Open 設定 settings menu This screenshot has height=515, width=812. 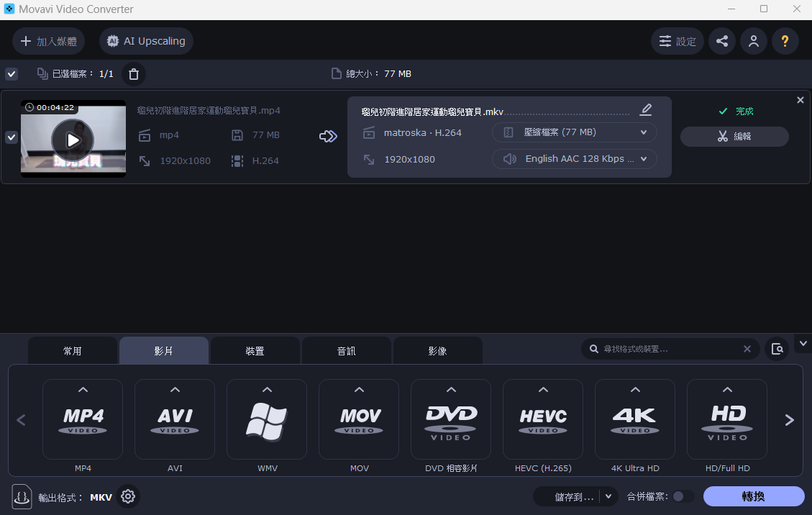click(678, 41)
